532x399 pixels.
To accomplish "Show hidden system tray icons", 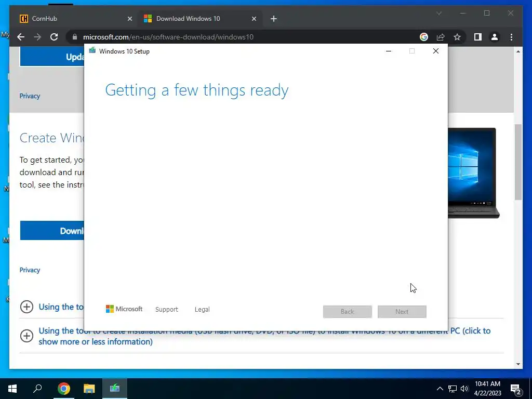I will (x=440, y=389).
